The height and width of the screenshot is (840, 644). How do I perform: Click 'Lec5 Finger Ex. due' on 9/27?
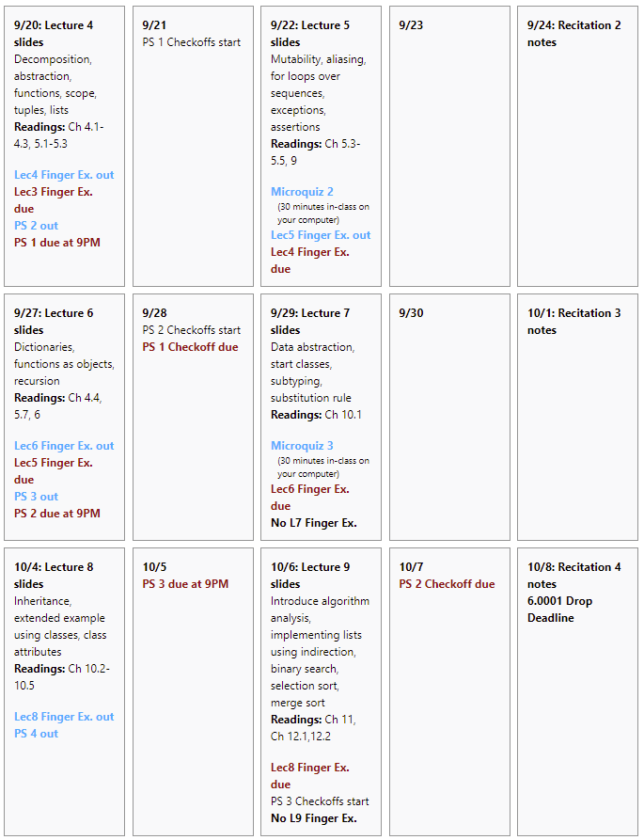pyautogui.click(x=53, y=471)
